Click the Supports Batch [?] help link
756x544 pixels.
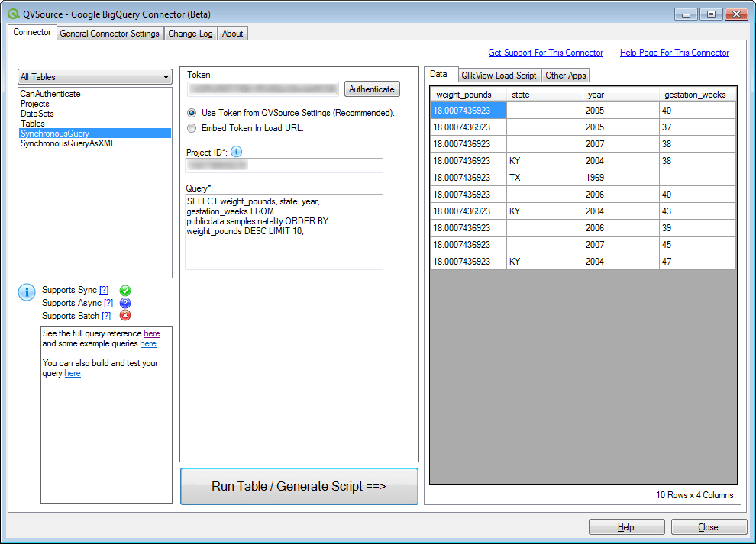(106, 316)
